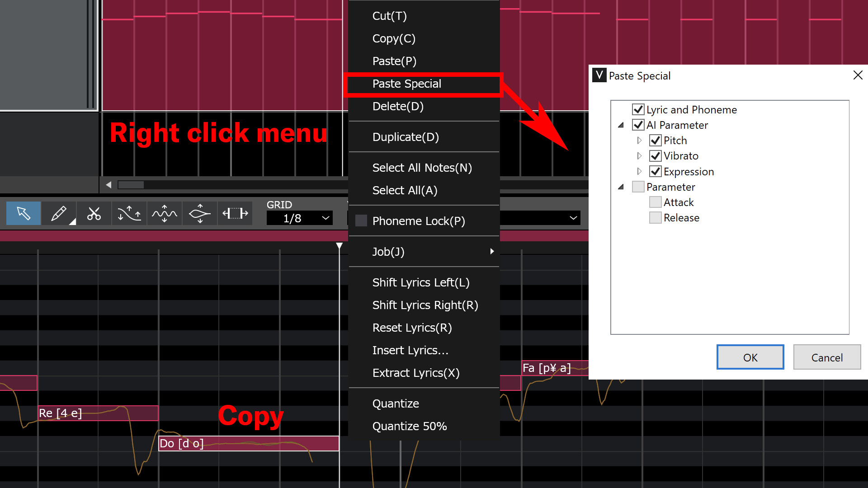Select the vibrato editing tool

pos(164,213)
